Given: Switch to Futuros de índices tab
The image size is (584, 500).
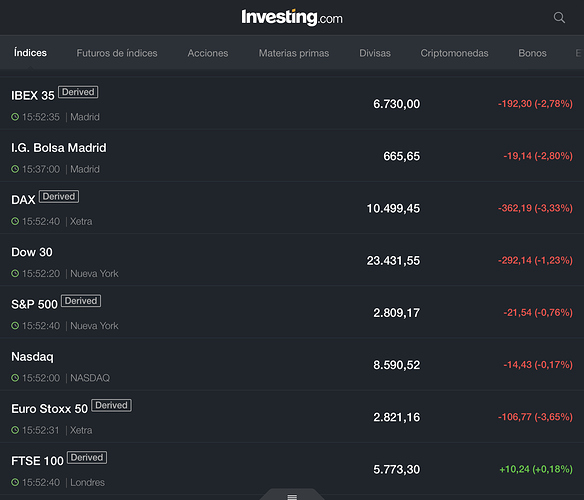Looking at the screenshot, I should [x=117, y=53].
